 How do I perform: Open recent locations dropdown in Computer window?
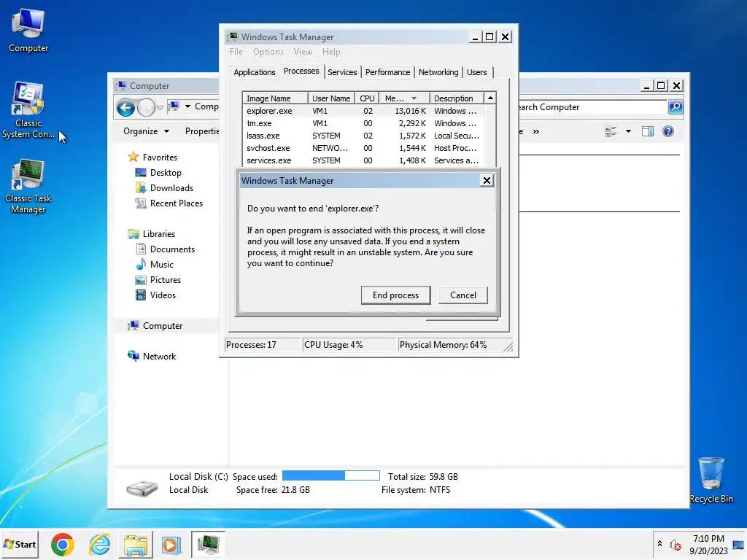coord(160,108)
